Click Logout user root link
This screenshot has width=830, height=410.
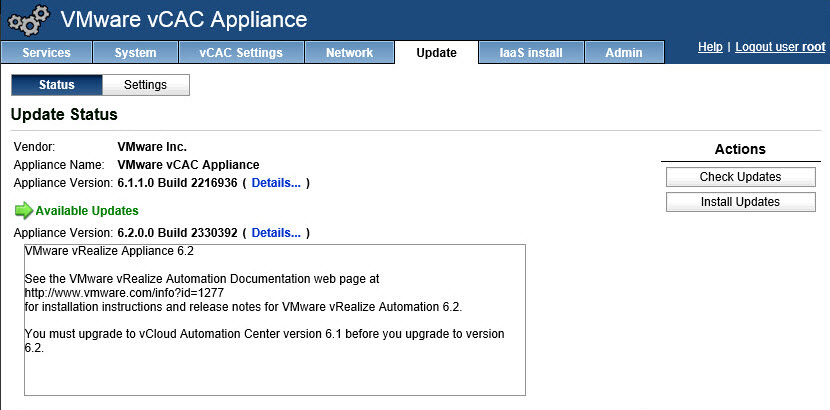click(780, 48)
